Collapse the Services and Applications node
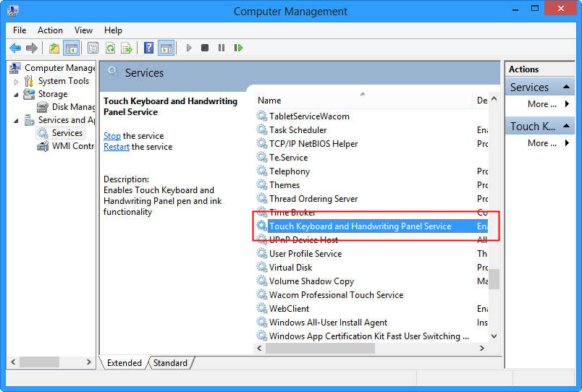The height and width of the screenshot is (392, 582). [17, 121]
